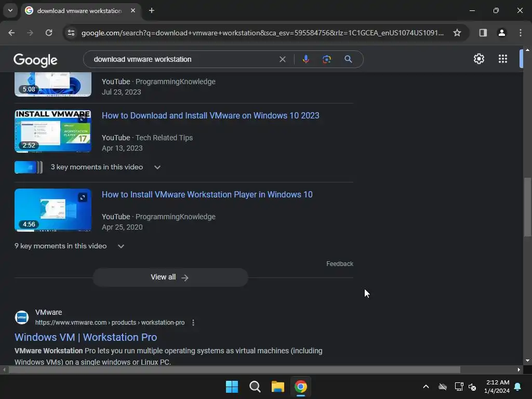Clear the search box text
The image size is (532, 399).
[x=282, y=59]
